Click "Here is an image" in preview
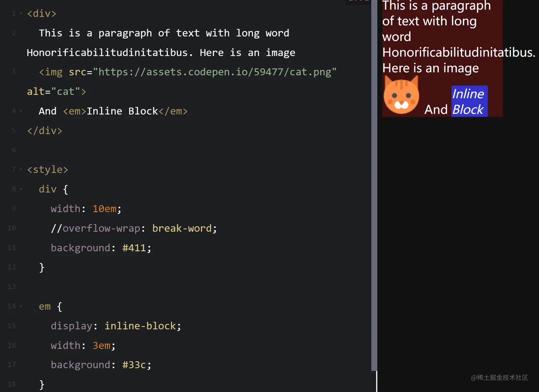Image resolution: width=539 pixels, height=392 pixels. (431, 68)
